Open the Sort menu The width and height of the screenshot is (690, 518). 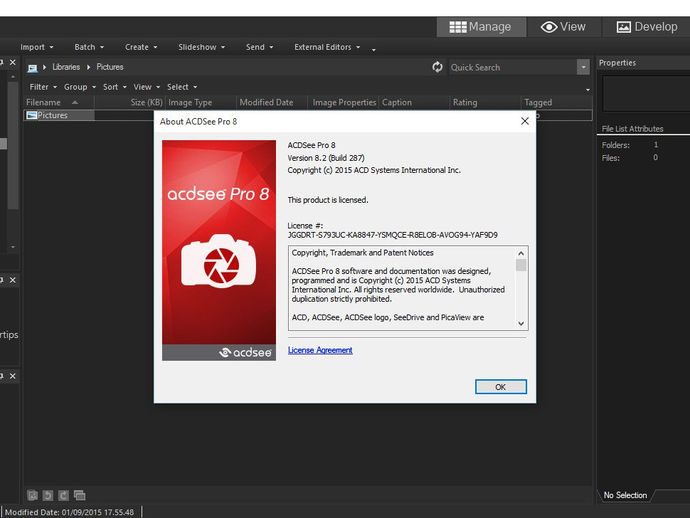point(115,87)
